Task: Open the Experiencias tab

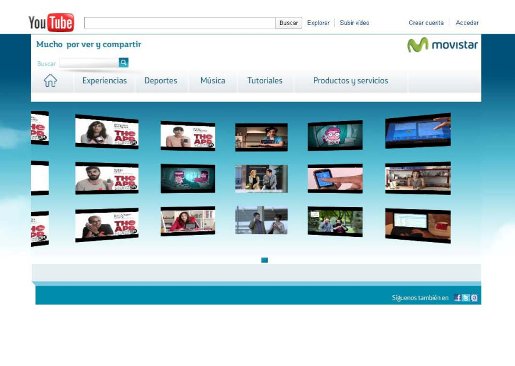Action: click(105, 81)
